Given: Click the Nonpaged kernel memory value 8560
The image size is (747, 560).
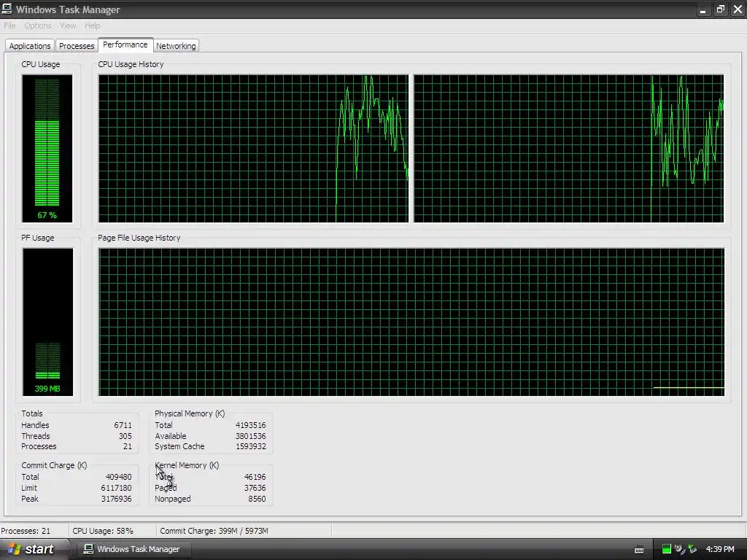Looking at the screenshot, I should click(257, 499).
